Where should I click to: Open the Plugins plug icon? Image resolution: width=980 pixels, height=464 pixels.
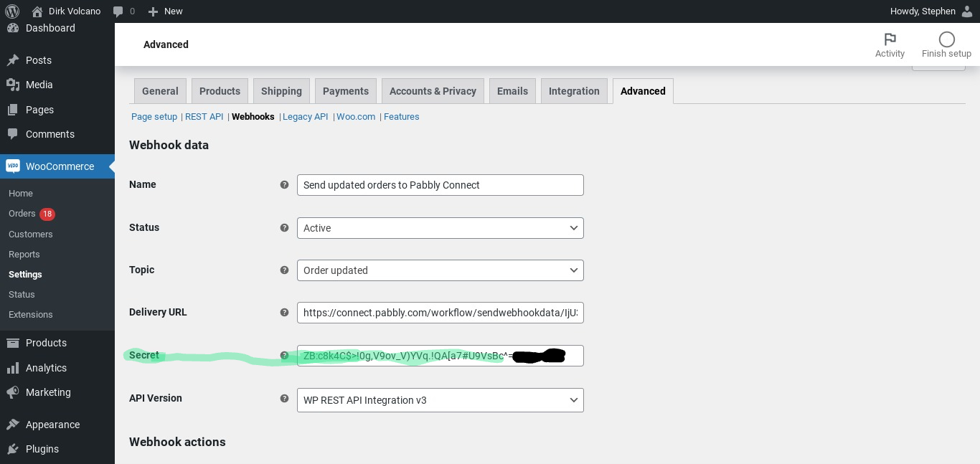coord(13,449)
